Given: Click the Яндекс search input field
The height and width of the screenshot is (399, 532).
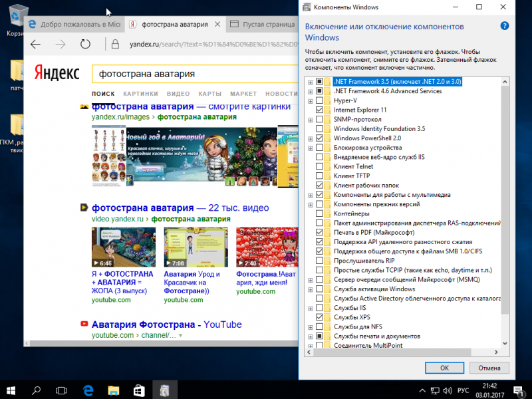Looking at the screenshot, I should click(195, 74).
